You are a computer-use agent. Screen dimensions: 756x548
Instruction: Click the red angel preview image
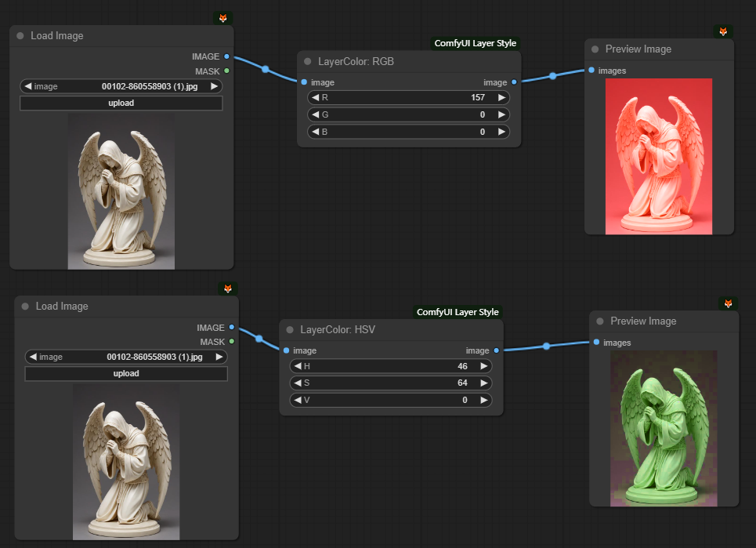point(659,156)
